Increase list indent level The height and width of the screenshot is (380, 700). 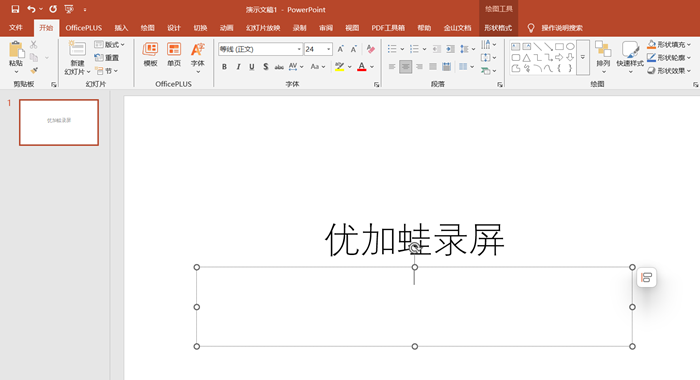450,49
